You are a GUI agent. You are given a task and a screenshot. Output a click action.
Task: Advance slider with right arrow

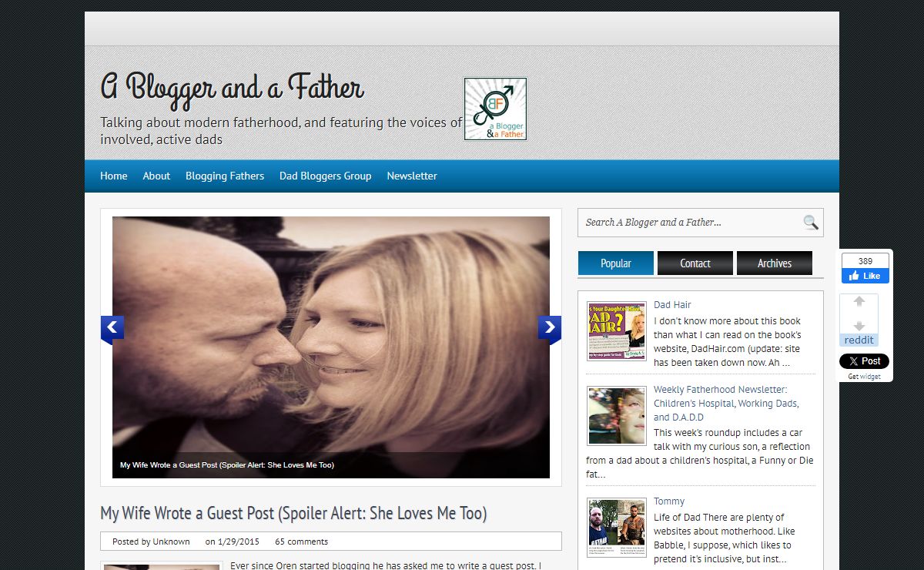pos(549,329)
